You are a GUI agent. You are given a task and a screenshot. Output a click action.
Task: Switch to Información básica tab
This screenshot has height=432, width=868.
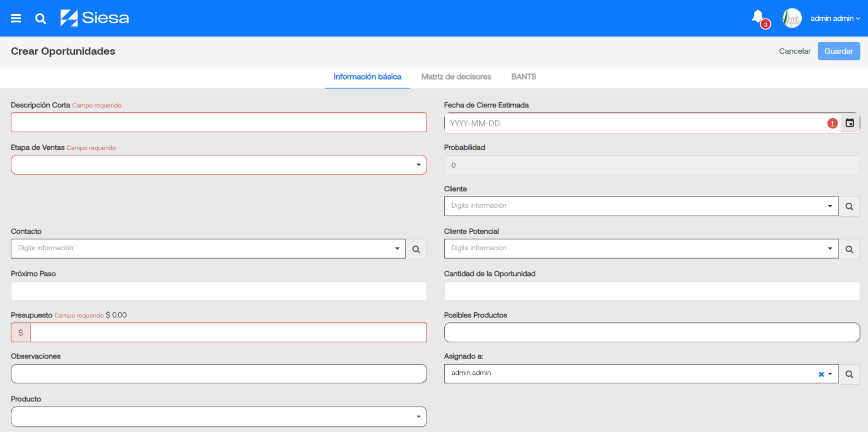pyautogui.click(x=367, y=77)
